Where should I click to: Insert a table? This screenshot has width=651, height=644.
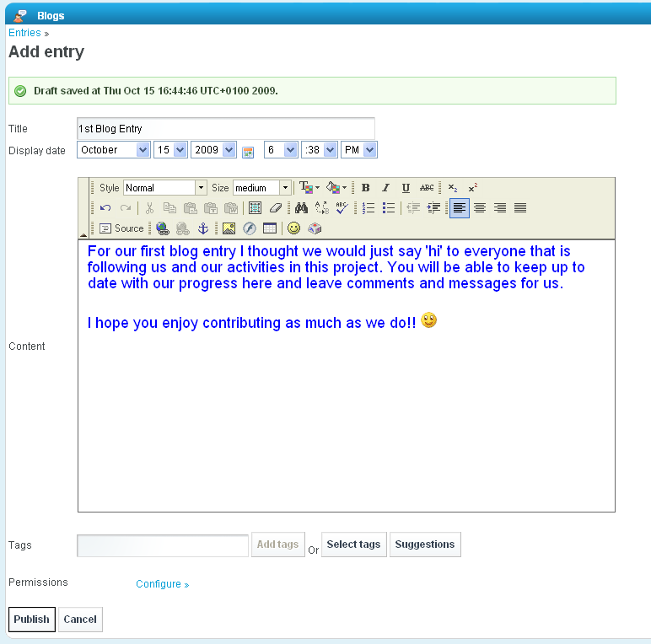pos(270,228)
